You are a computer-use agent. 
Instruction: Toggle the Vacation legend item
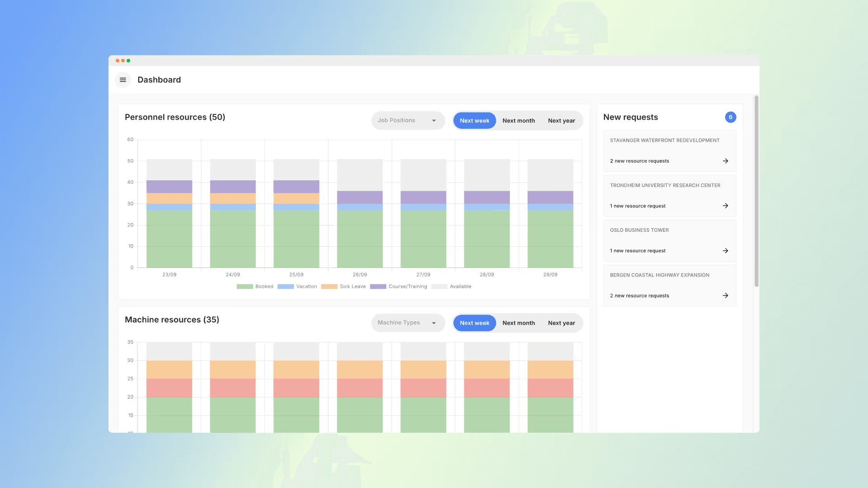coord(297,286)
